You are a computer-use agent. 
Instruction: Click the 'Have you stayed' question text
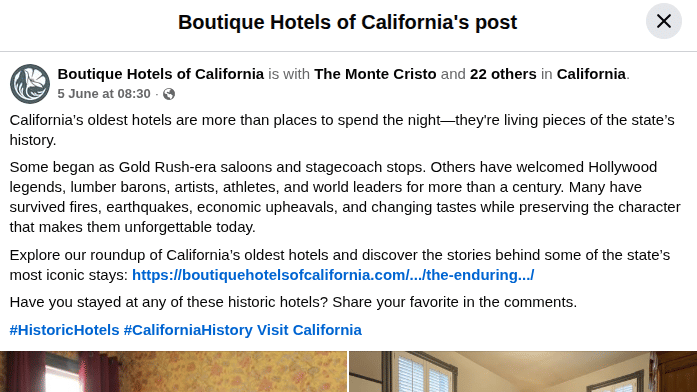point(293,302)
